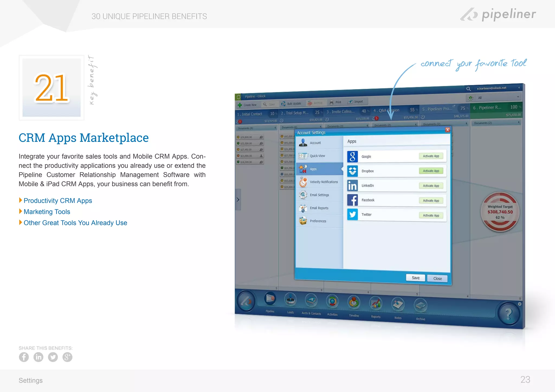Image resolution: width=555 pixels, height=392 pixels.
Task: Share on Google Plus via footer icon
Action: pyautogui.click(x=67, y=357)
